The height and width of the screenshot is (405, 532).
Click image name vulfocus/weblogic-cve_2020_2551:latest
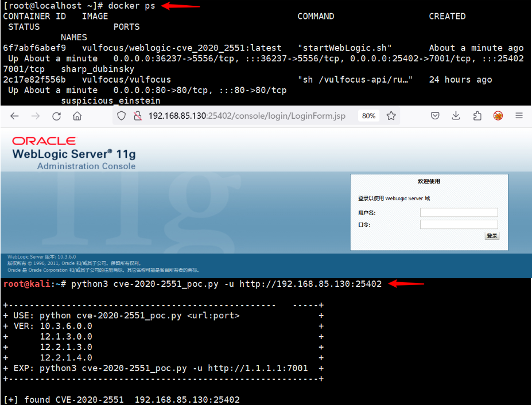[182, 48]
